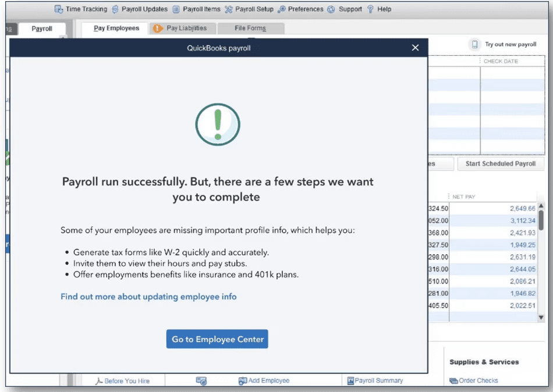The height and width of the screenshot is (392, 553).
Task: Click the icon between Before You Hire and Add Employee
Action: [x=201, y=381]
